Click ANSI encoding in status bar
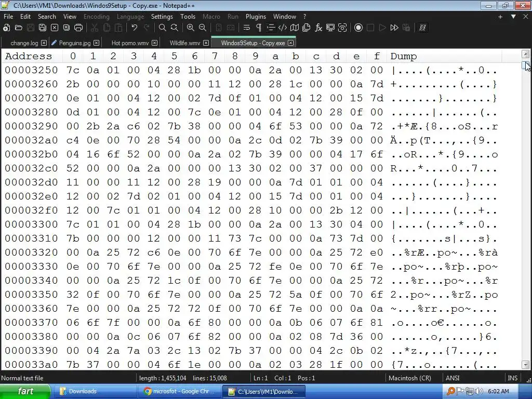The height and width of the screenshot is (399, 532). (x=453, y=378)
